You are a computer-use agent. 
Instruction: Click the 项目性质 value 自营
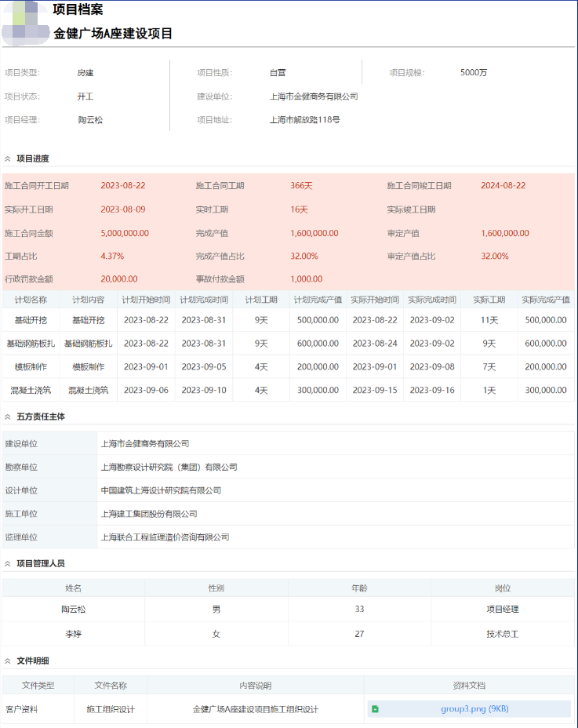click(278, 72)
